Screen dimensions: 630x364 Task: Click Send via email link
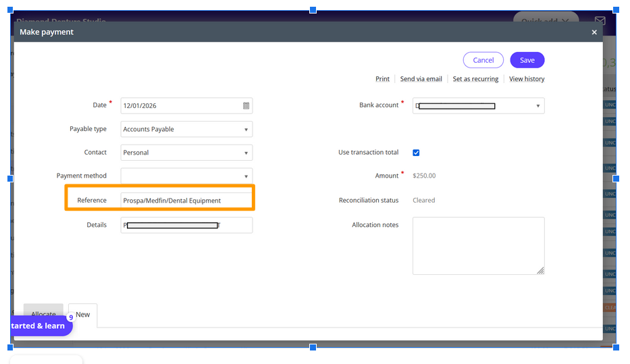(421, 79)
